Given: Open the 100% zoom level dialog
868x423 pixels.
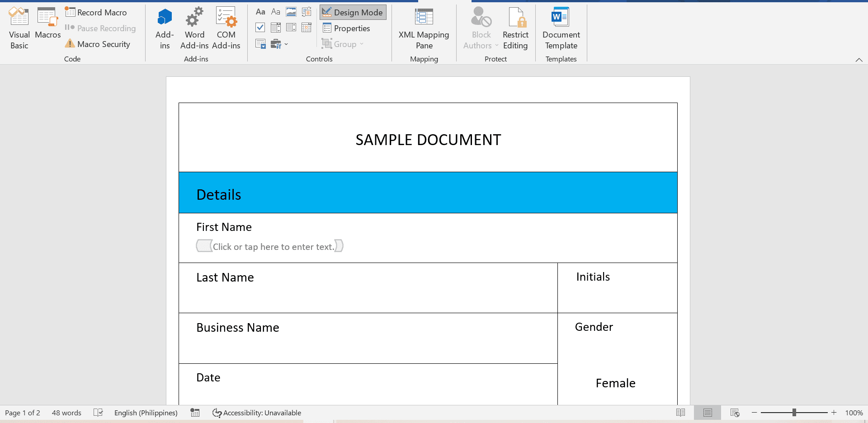Looking at the screenshot, I should point(854,413).
